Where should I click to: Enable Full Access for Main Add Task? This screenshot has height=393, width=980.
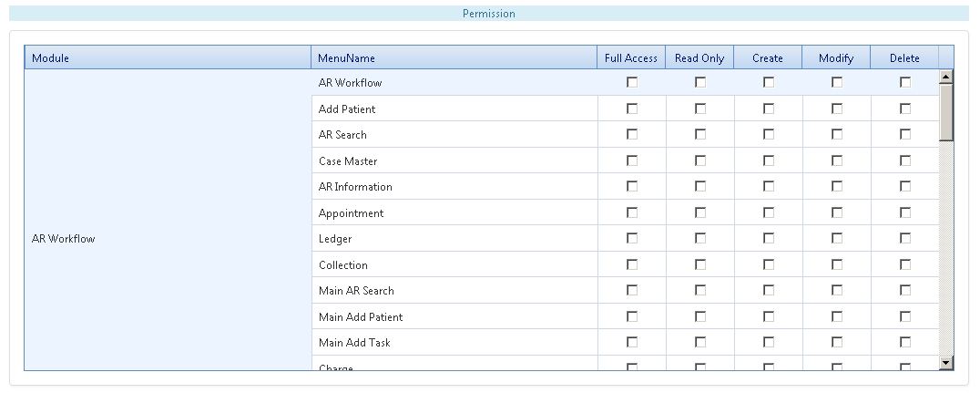632,342
